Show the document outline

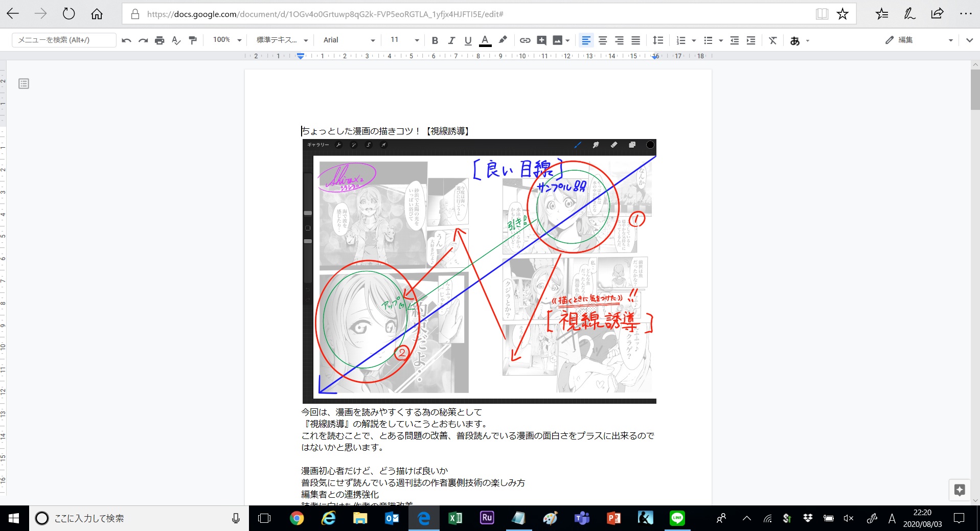(x=24, y=83)
